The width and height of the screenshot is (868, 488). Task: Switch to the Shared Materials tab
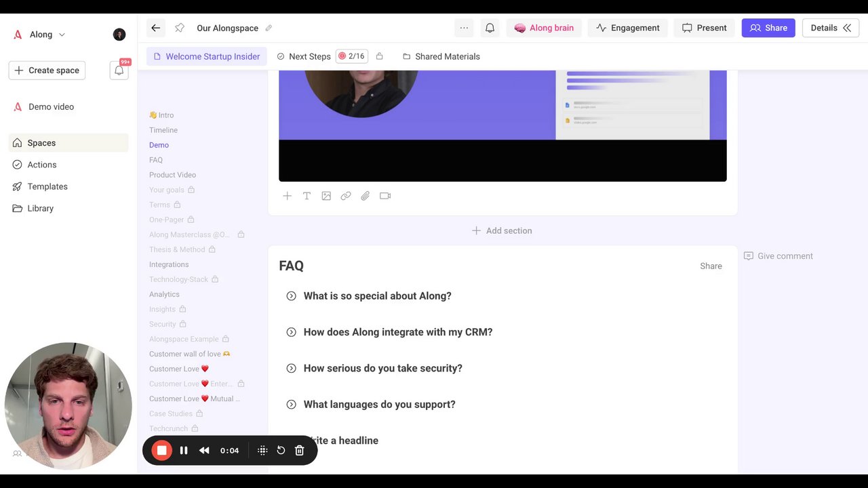(441, 56)
